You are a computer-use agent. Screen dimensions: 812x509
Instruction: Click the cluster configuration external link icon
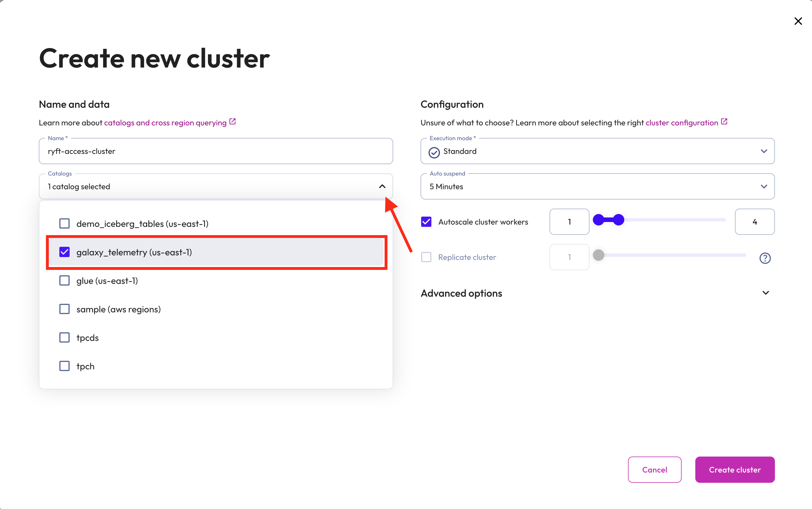click(724, 122)
